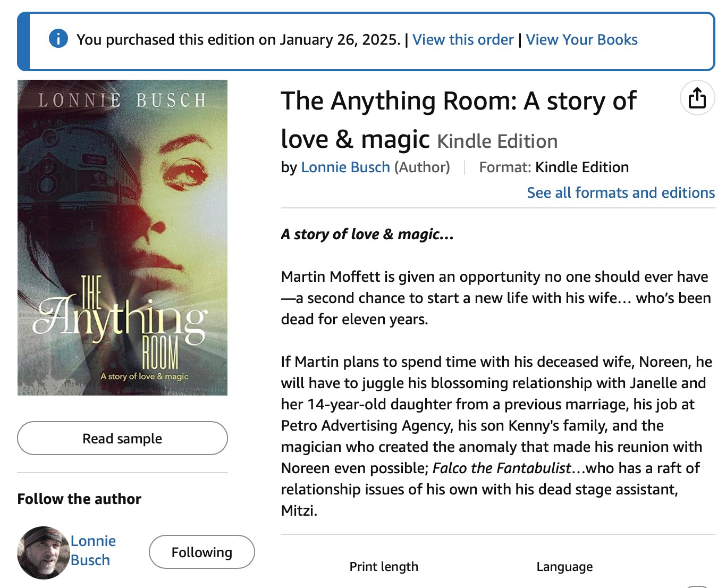Open Lonnie Busch link under Follow the author
This screenshot has width=726, height=588.
click(x=92, y=550)
